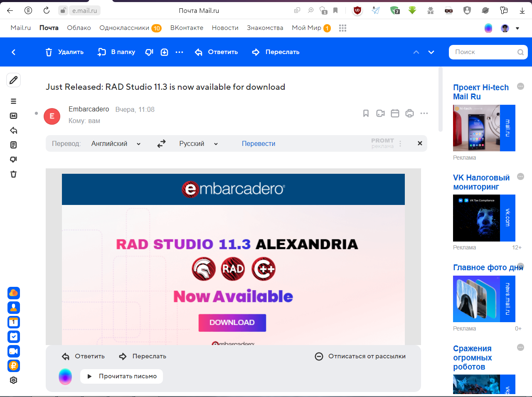
Task: Open more options for Embarcadero message
Action: coord(424,113)
